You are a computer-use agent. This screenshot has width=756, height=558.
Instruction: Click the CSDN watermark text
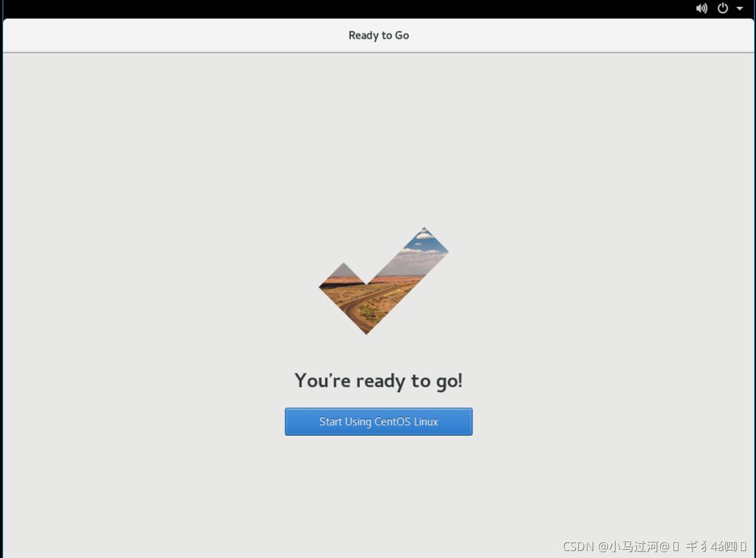click(578, 546)
